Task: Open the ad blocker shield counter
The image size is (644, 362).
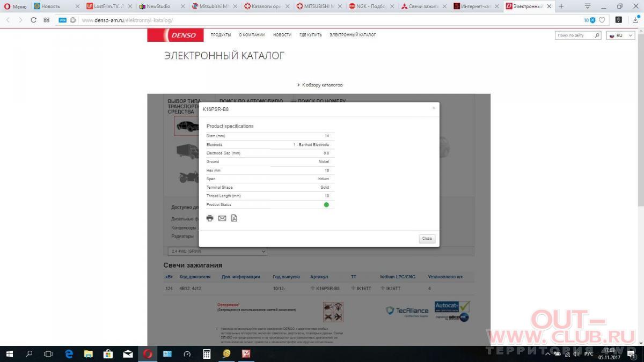Action: tap(590, 20)
